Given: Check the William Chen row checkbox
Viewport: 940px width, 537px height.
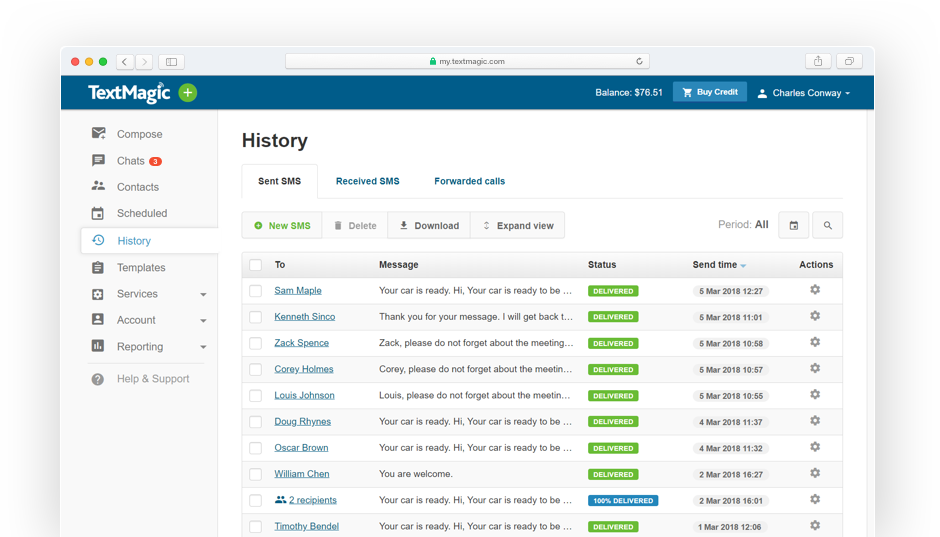Looking at the screenshot, I should 256,474.
